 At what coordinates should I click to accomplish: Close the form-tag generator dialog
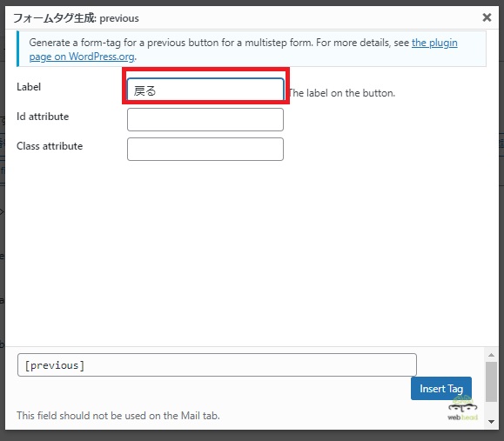pyautogui.click(x=487, y=17)
